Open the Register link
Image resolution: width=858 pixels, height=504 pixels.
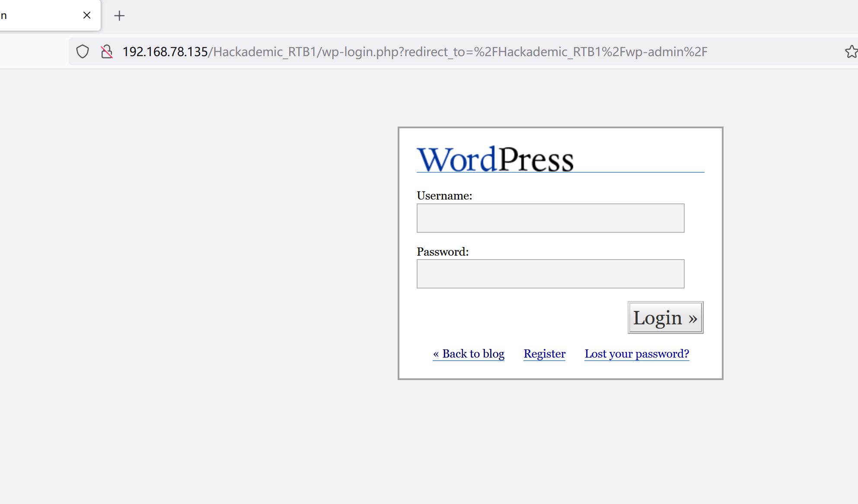click(x=544, y=354)
